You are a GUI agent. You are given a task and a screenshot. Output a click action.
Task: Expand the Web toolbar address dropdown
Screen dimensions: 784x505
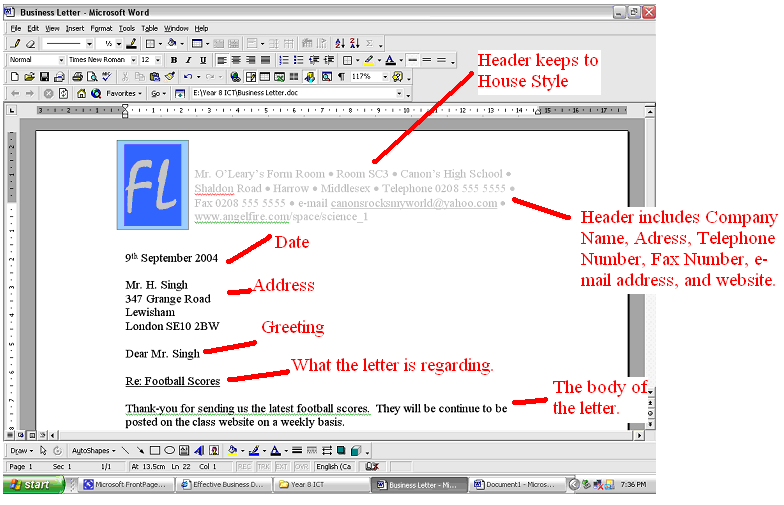click(x=400, y=93)
